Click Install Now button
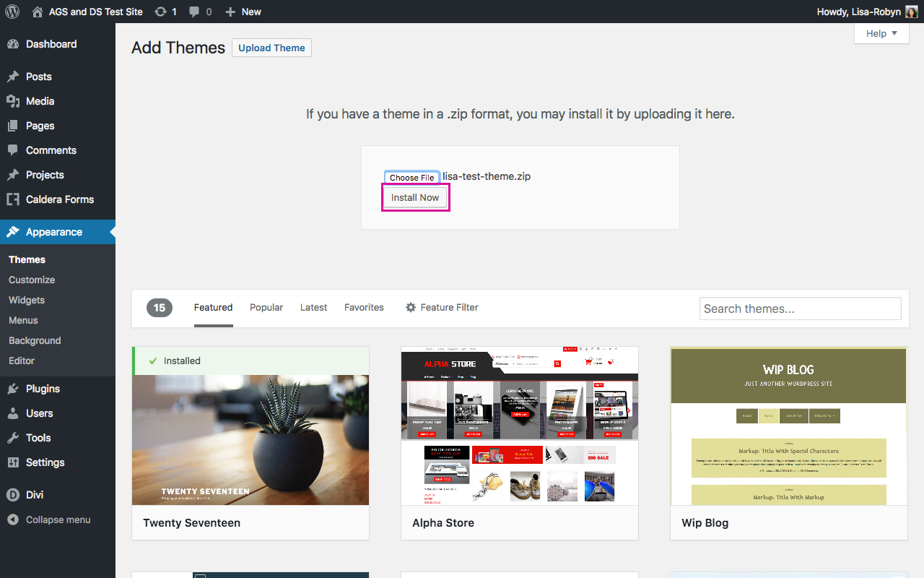Viewport: 924px width, 578px height. [x=415, y=197]
